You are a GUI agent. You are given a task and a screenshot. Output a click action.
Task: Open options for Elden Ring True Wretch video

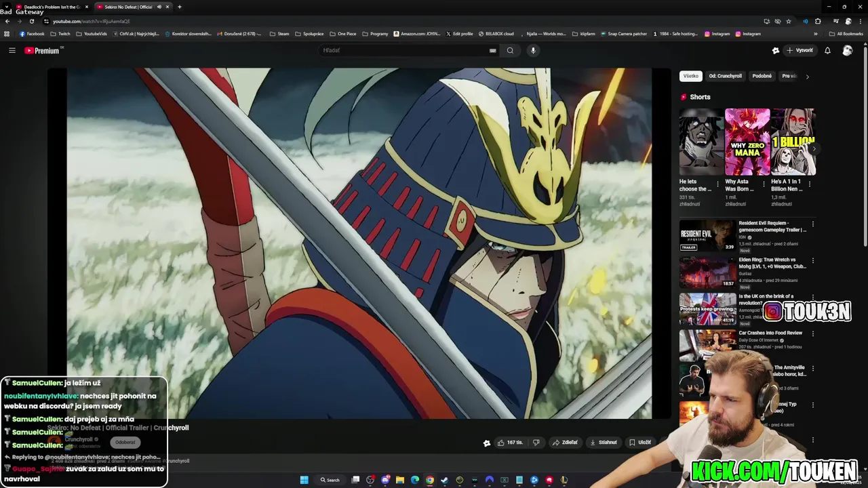click(x=812, y=260)
